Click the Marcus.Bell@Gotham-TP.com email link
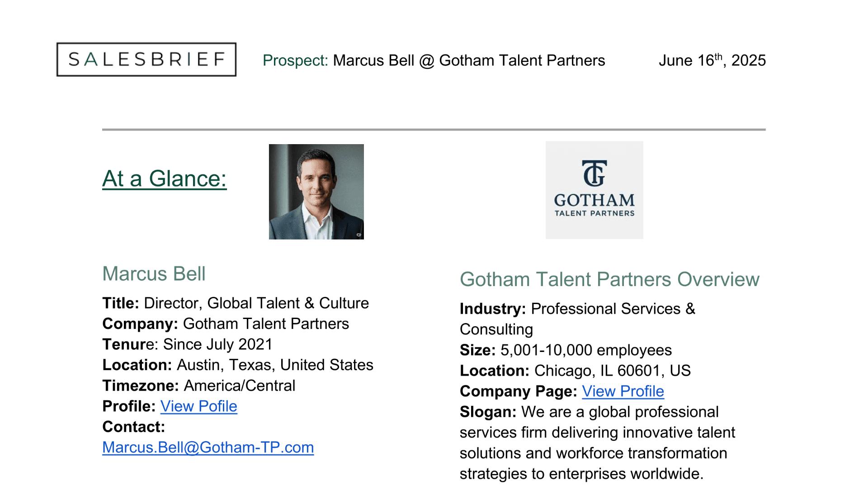This screenshot has width=868, height=488. click(208, 447)
